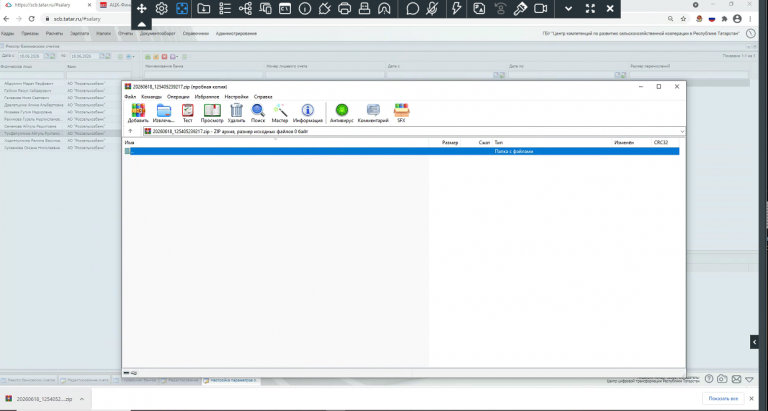Viewport: 768px width, 411px height.
Task: Open Кадры menu in browser app
Action: pyautogui.click(x=7, y=34)
